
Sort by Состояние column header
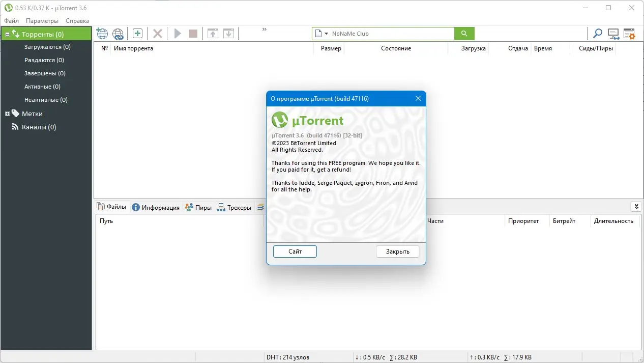point(396,48)
